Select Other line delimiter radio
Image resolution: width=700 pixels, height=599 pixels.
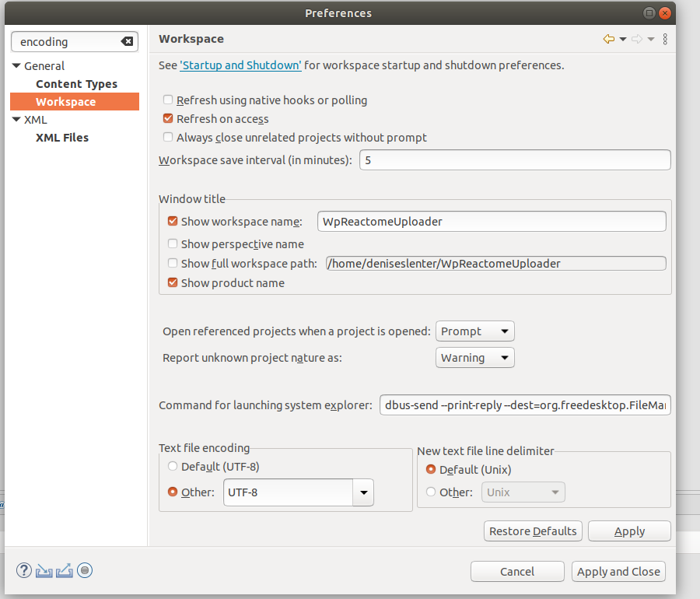(431, 492)
